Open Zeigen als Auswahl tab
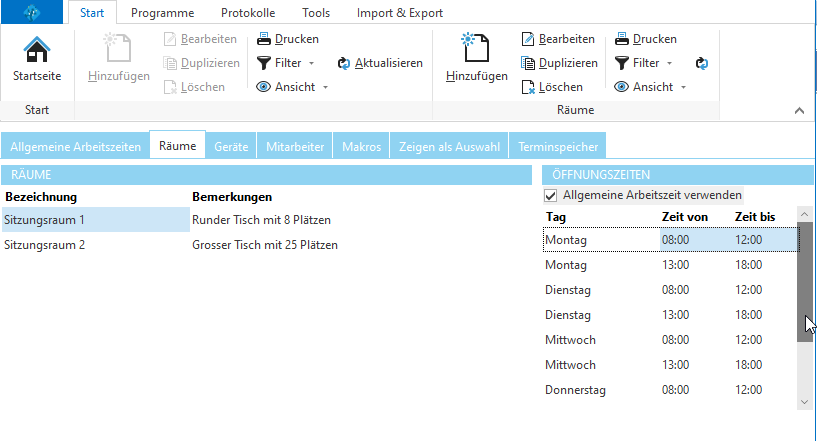The width and height of the screenshot is (817, 441). [449, 146]
